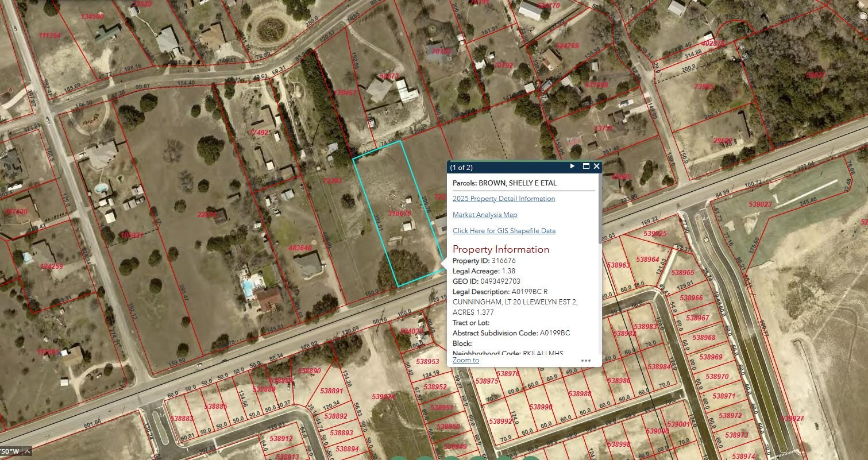This screenshot has width=868, height=460.
Task: Show the next feature in the popup
Action: click(x=572, y=167)
